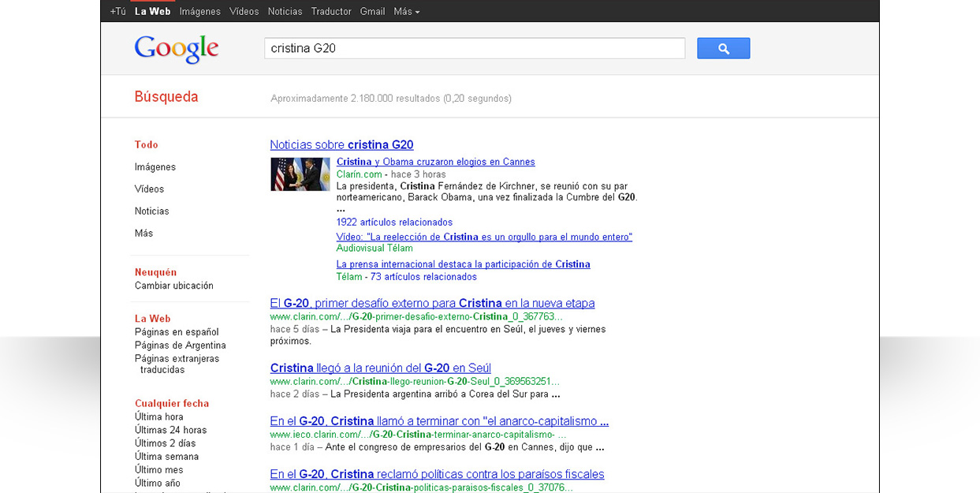Open Cristina llegó a la reunión result

point(380,368)
